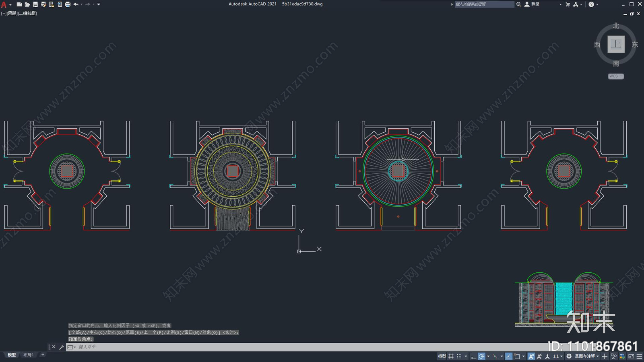This screenshot has height=362, width=644.
Task: Open a file with the Open folder icon
Action: [x=27, y=4]
